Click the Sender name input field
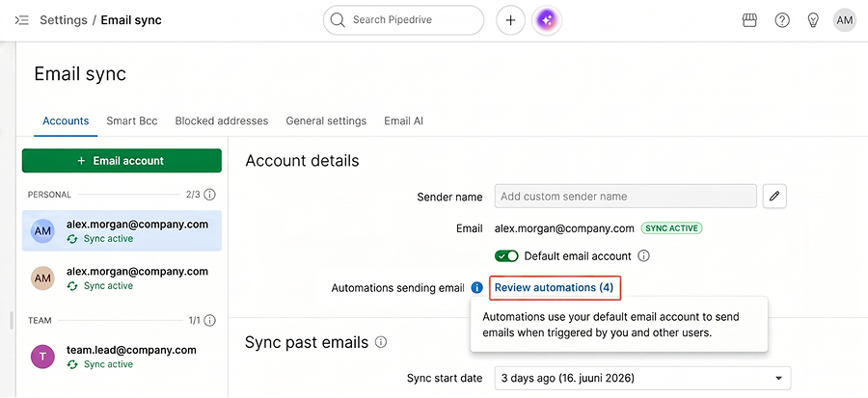Screen dimensions: 868x398 click(x=626, y=197)
